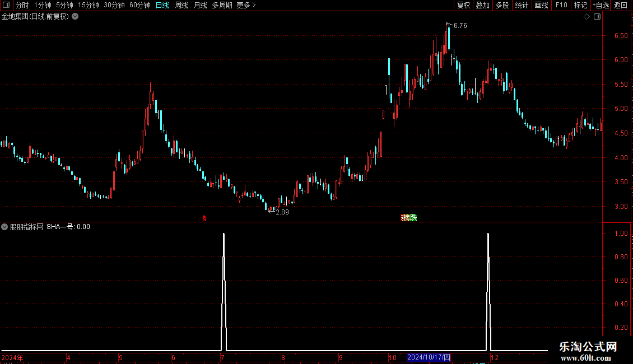Select the 5分钟 period tab
Image resolution: width=633 pixels, height=364 pixels.
pyautogui.click(x=64, y=5)
